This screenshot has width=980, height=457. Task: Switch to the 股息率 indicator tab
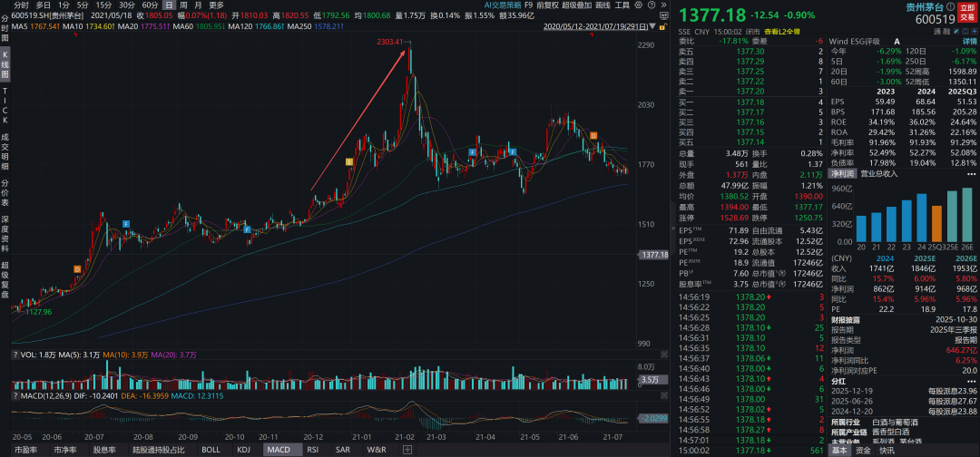click(103, 450)
